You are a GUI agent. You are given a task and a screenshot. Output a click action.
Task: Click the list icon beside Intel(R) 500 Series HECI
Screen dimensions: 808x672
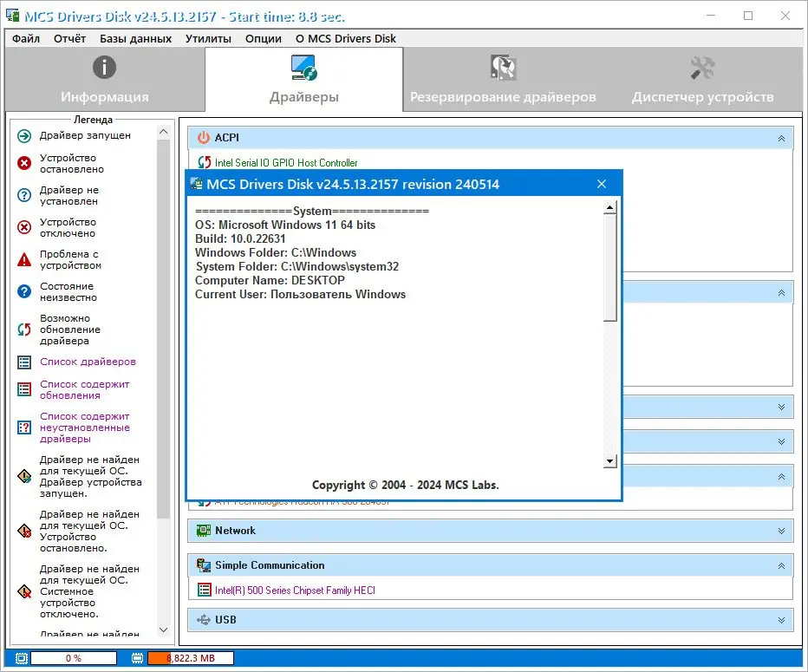(x=204, y=590)
